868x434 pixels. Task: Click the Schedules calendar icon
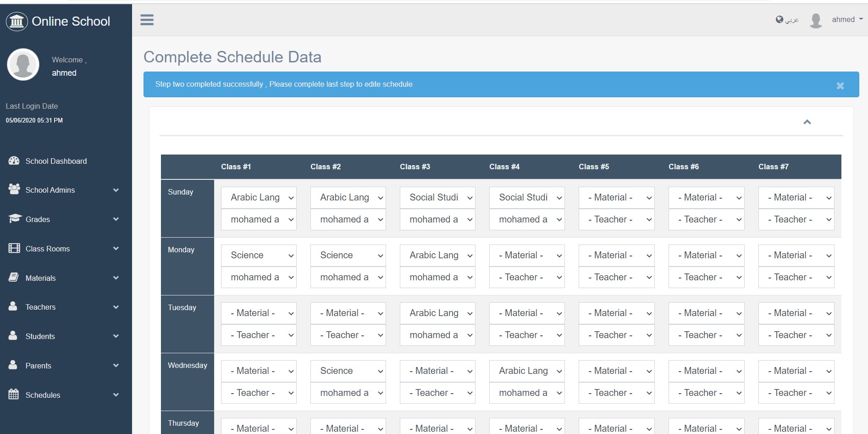(14, 394)
